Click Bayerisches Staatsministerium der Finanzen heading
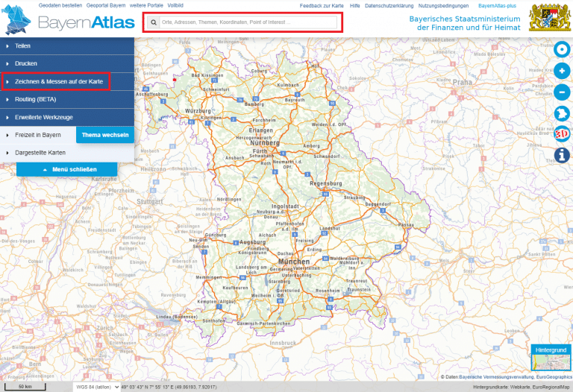The image size is (573, 392). click(465, 23)
